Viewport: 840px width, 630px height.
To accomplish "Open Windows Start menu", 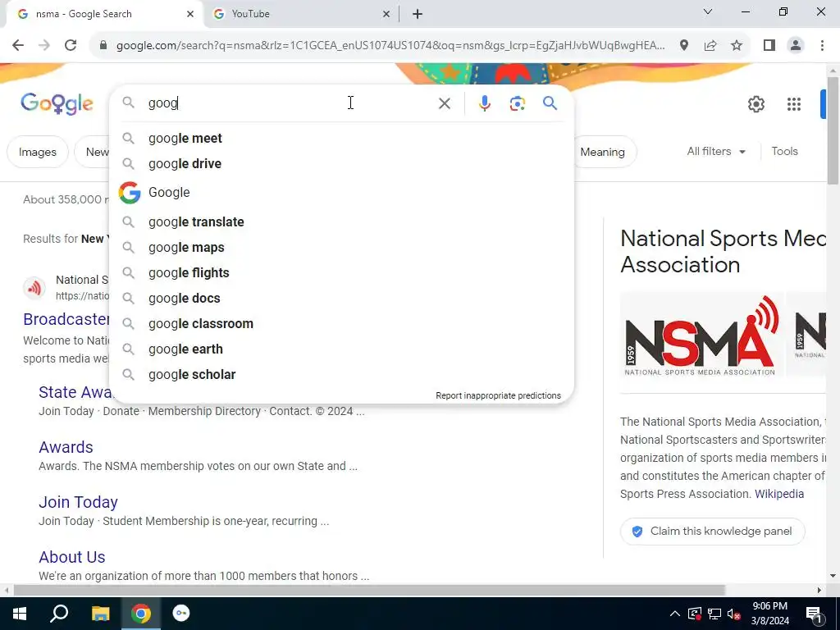I will pos(19,614).
